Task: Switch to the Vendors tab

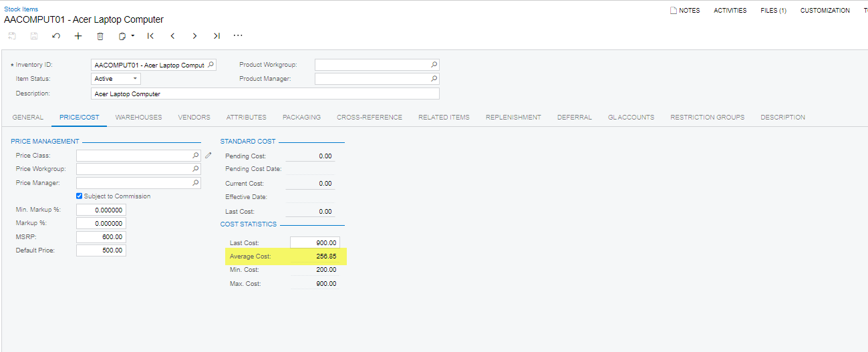Action: [x=194, y=117]
